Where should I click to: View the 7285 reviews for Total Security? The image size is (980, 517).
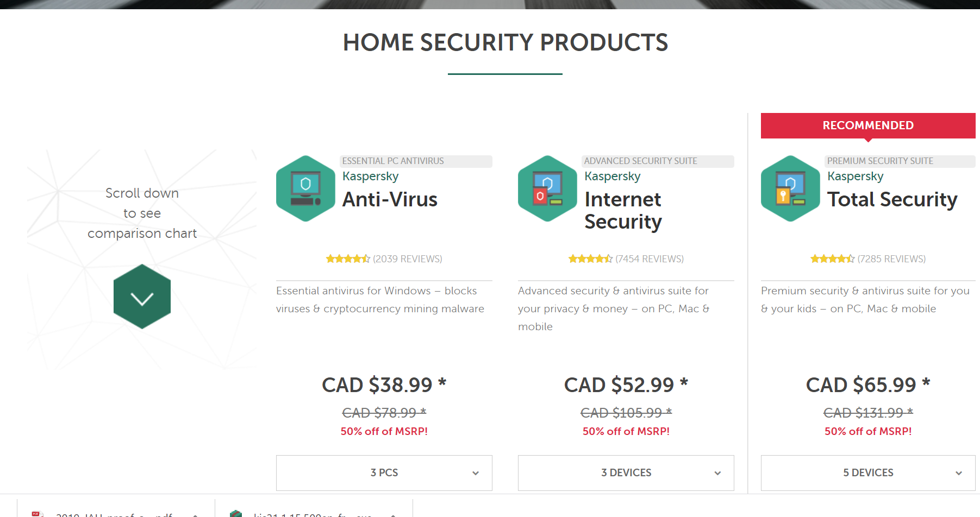pos(891,259)
